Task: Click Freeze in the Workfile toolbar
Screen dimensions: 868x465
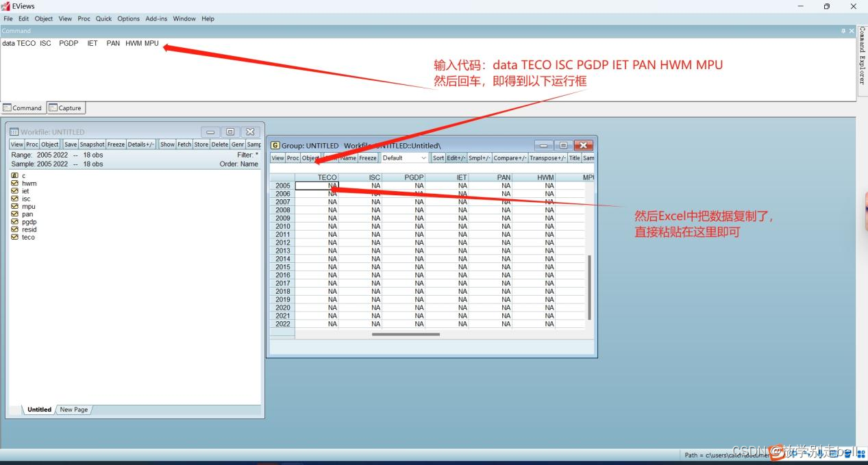Action: (x=116, y=144)
